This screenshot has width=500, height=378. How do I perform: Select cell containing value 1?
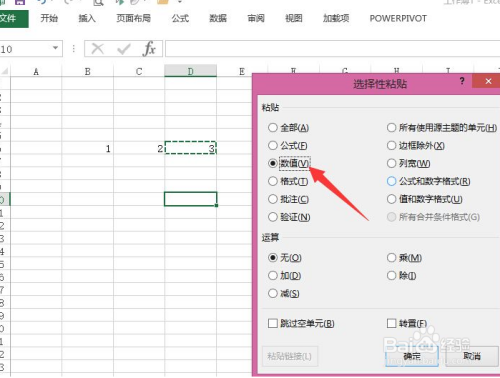point(87,148)
